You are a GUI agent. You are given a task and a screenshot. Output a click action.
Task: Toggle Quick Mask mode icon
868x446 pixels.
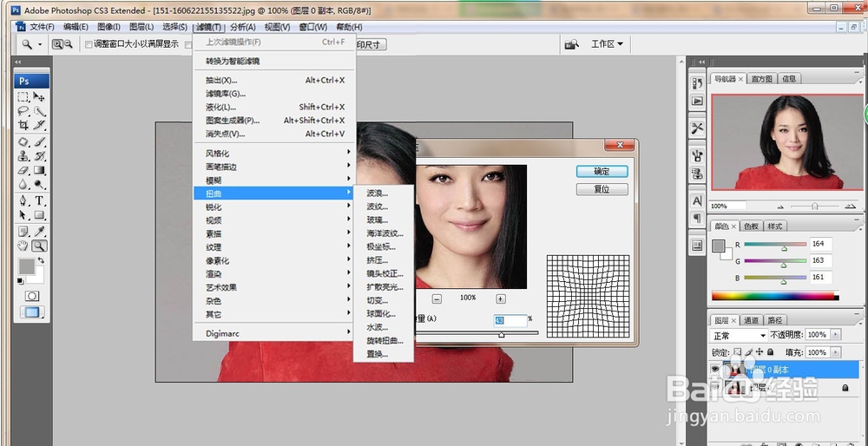32,296
